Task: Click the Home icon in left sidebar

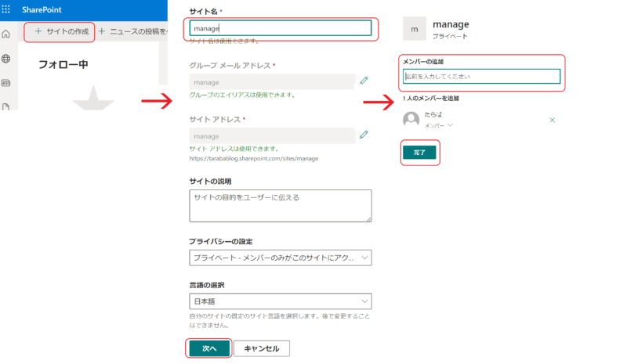Action: pyautogui.click(x=6, y=34)
